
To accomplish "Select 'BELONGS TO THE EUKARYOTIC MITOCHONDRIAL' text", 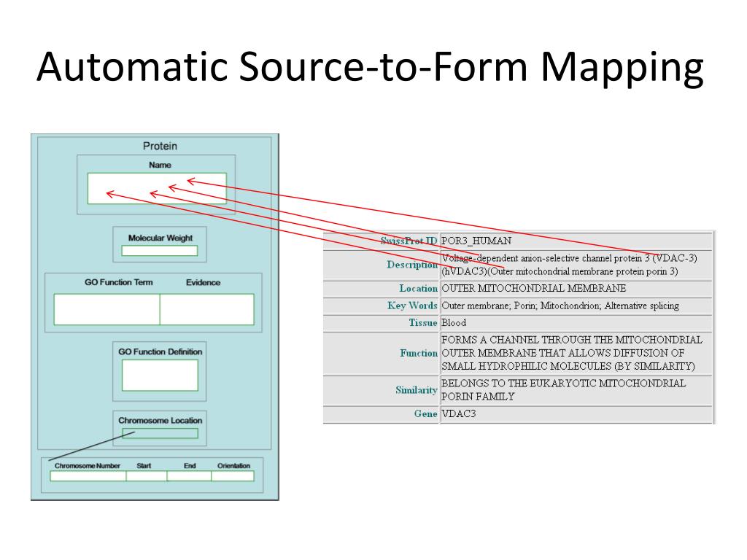I will tap(564, 383).
